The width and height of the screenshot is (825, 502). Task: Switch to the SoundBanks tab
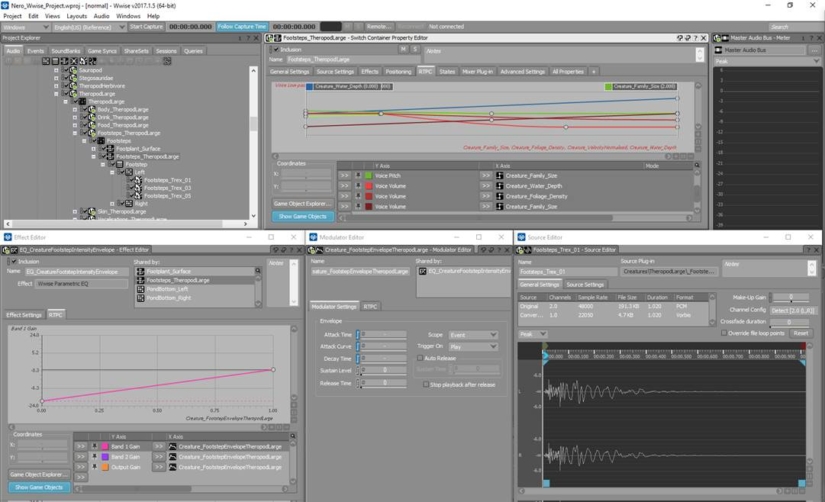coord(66,51)
